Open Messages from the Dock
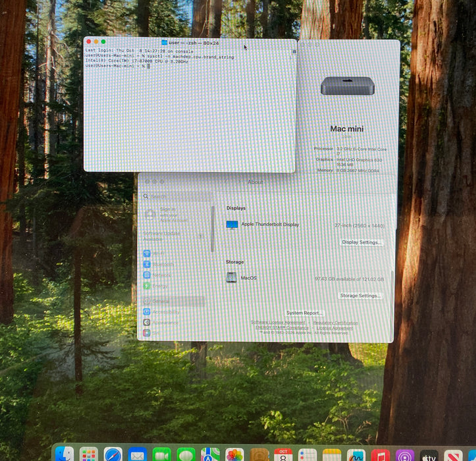Viewport: 476px width, 461px height. pos(186,454)
